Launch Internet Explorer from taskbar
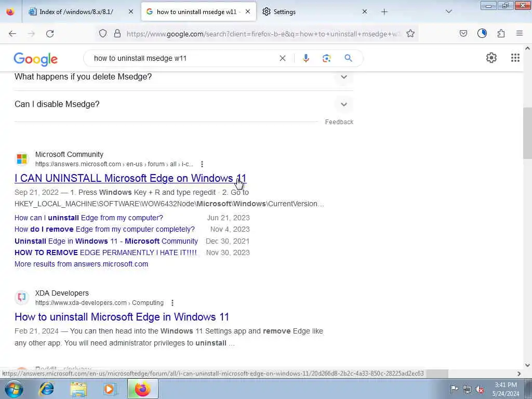Screen dimensions: 532x399 tap(46, 389)
